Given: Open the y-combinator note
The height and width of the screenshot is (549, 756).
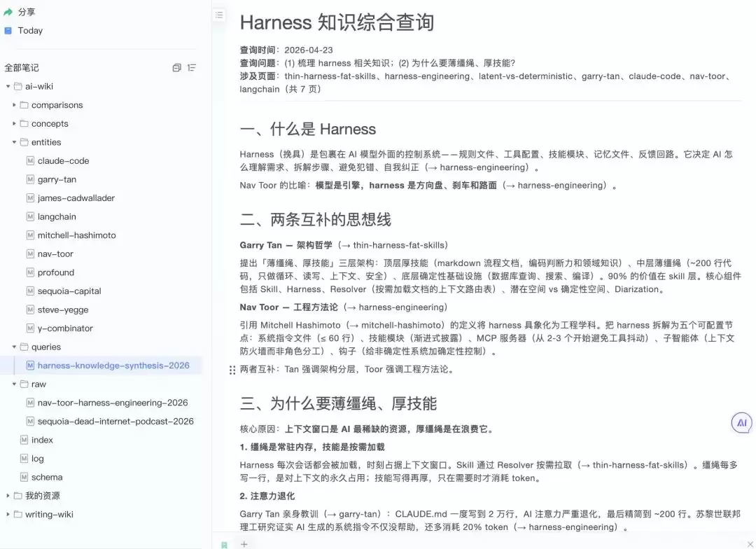Looking at the screenshot, I should [65, 328].
